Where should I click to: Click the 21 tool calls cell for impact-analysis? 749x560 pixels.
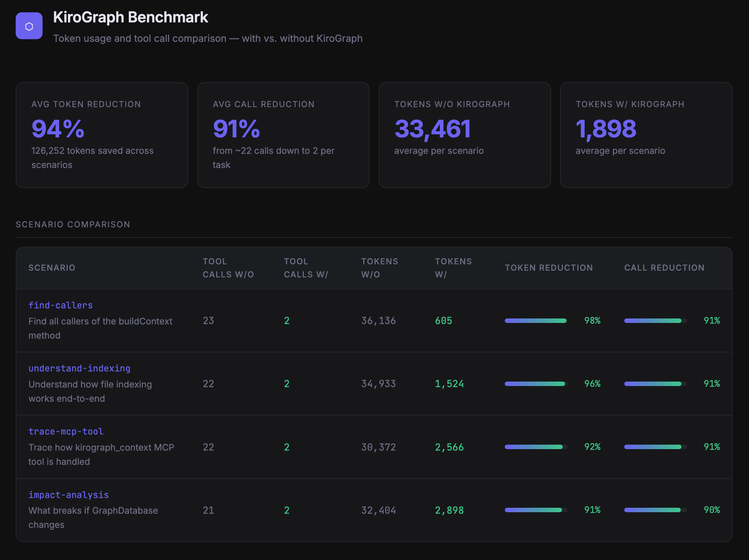pyautogui.click(x=208, y=510)
